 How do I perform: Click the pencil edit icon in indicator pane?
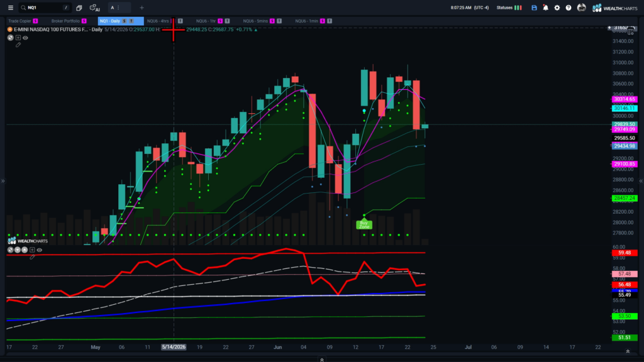tap(33, 257)
